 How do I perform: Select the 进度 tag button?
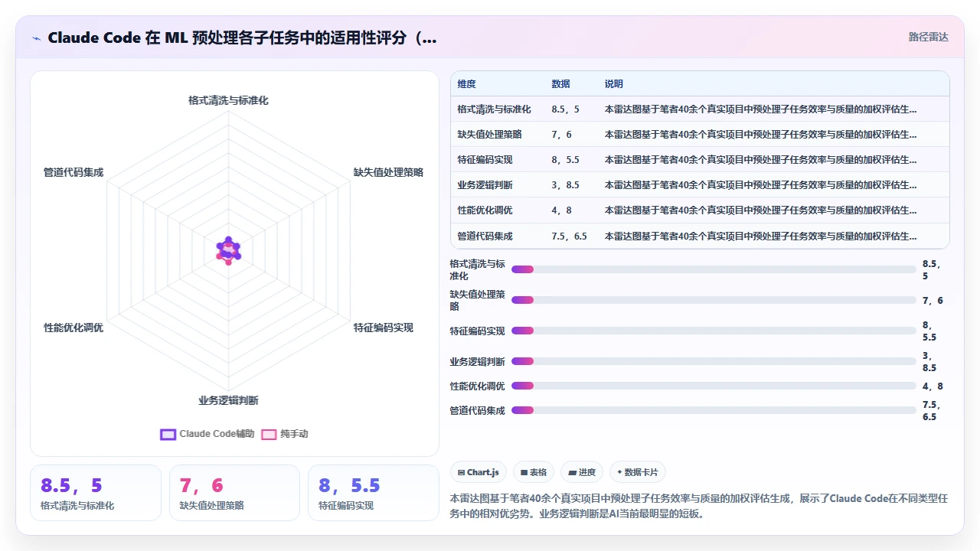(582, 472)
